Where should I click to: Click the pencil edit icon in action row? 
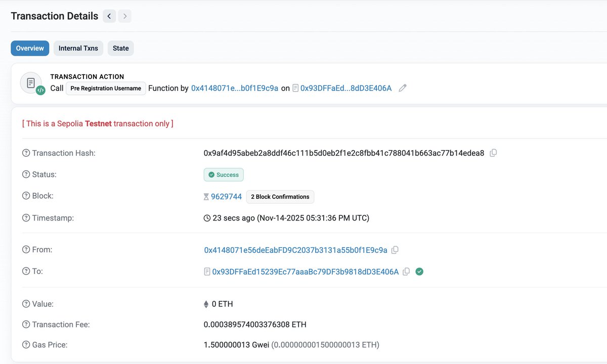click(403, 88)
